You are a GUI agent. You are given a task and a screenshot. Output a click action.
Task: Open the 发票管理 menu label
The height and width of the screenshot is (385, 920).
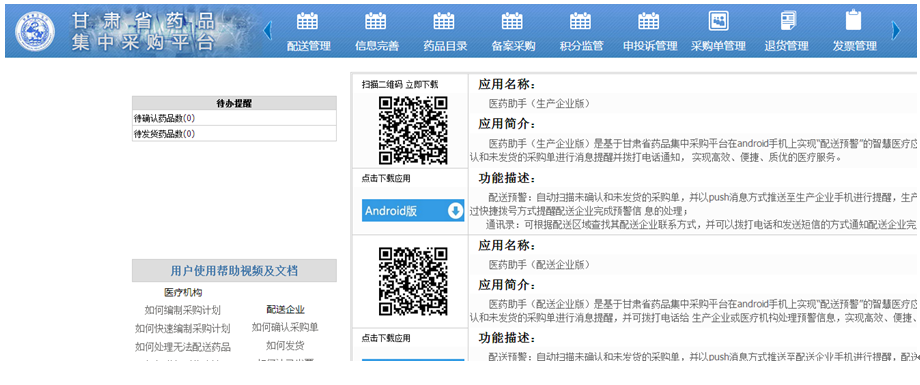coord(854,46)
